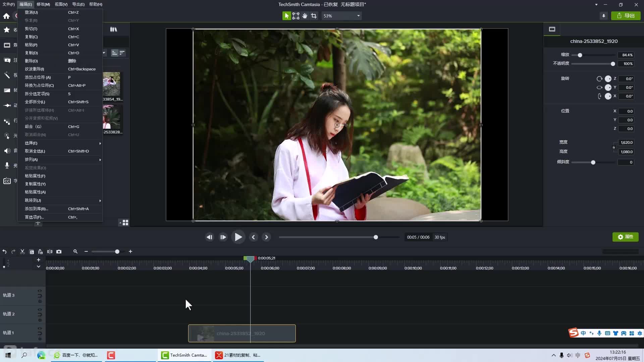
Task: Go to the Home screen icon
Action: tap(6, 16)
